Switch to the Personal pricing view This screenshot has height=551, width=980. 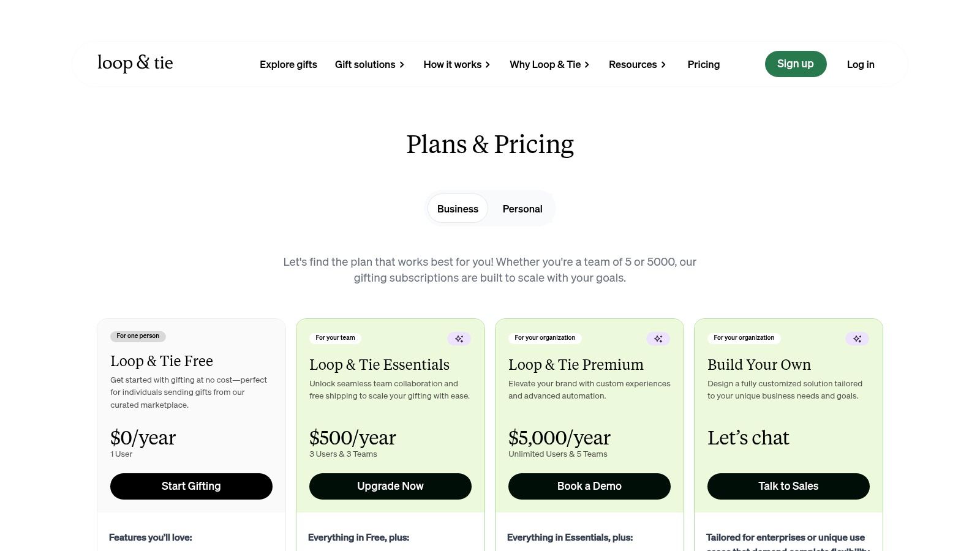(x=522, y=208)
